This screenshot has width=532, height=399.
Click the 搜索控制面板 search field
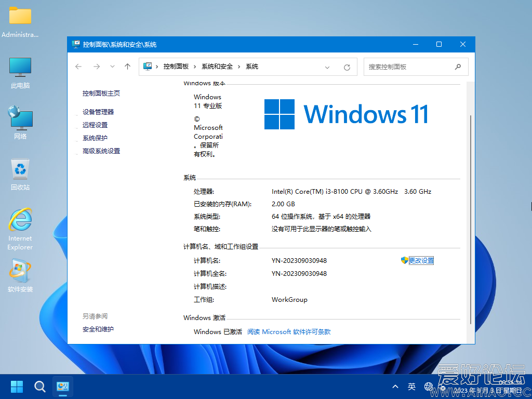click(408, 66)
